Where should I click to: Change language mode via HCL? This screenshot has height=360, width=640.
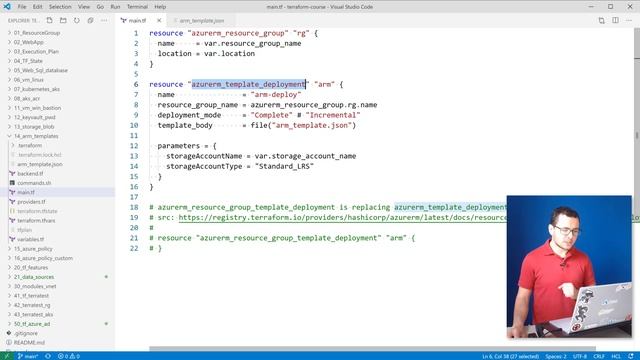coord(616,356)
